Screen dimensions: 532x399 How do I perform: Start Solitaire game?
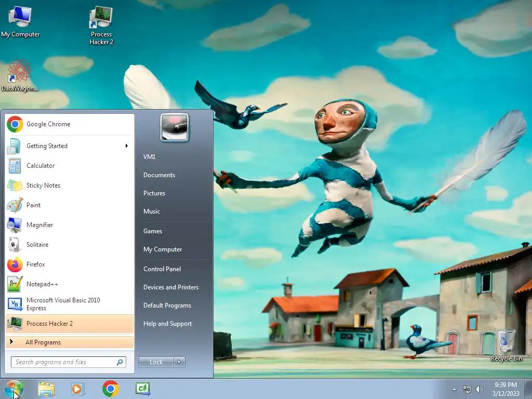tap(70, 245)
